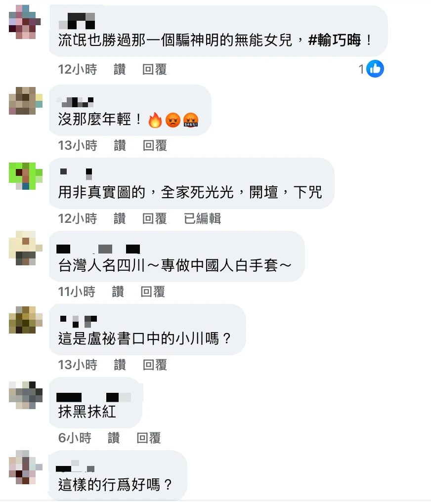Like the 全家死光光 comment
The width and height of the screenshot is (431, 504).
pos(120,218)
